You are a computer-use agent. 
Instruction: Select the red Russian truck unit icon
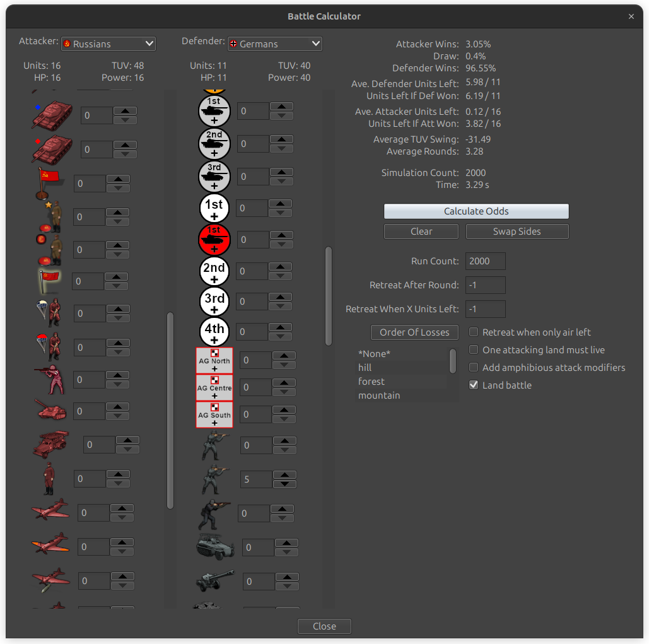click(x=50, y=445)
